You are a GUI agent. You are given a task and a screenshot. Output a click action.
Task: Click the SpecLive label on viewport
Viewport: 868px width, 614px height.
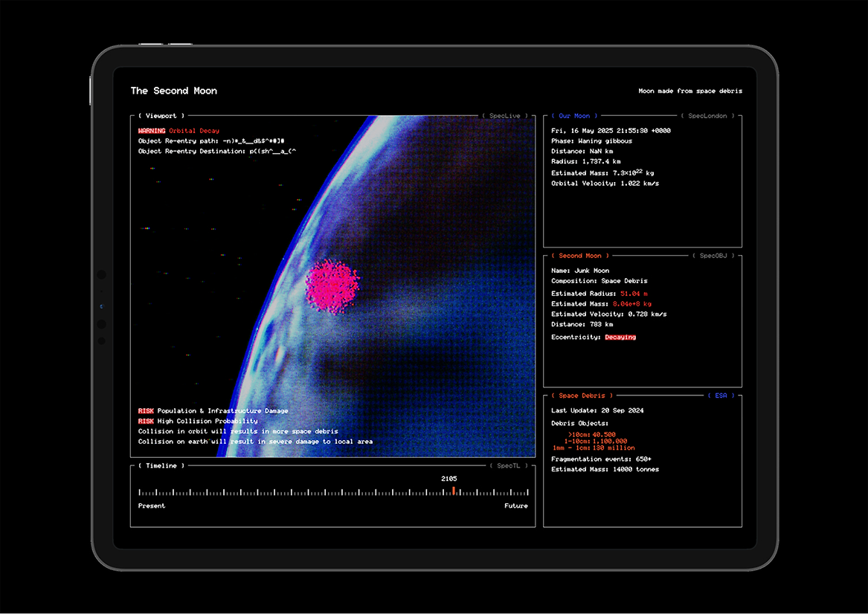(x=505, y=116)
